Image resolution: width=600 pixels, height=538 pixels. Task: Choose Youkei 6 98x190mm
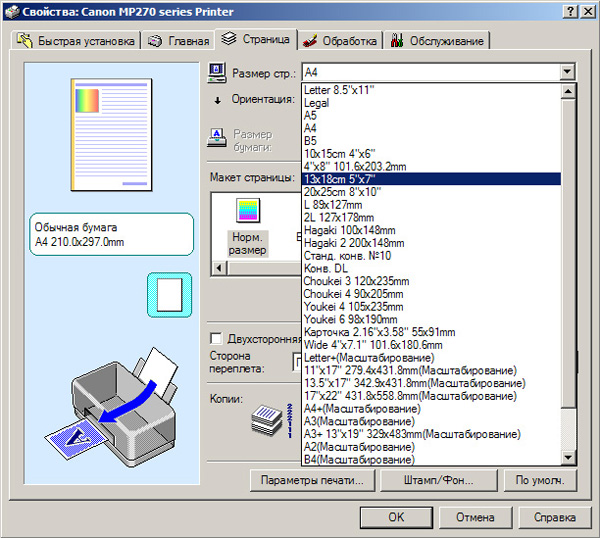click(x=432, y=319)
